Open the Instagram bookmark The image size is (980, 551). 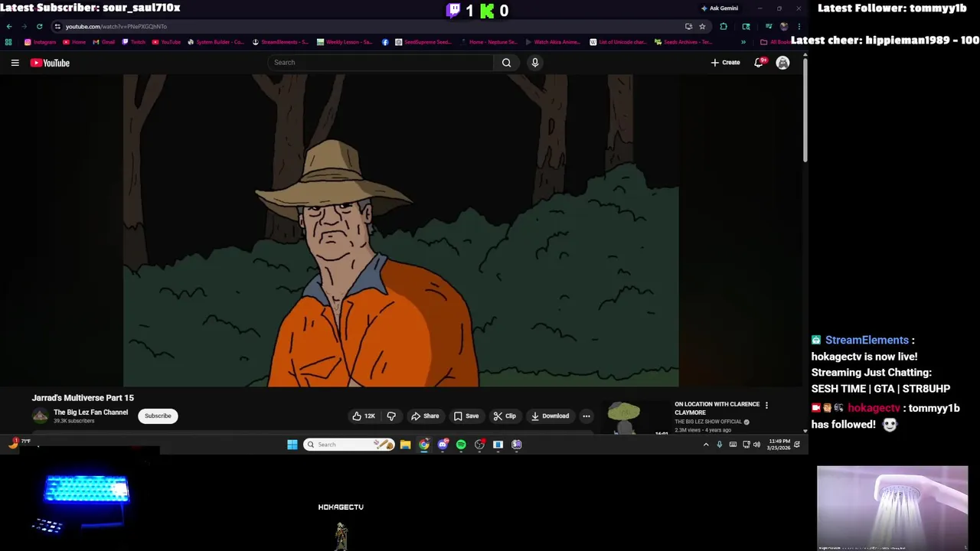41,42
